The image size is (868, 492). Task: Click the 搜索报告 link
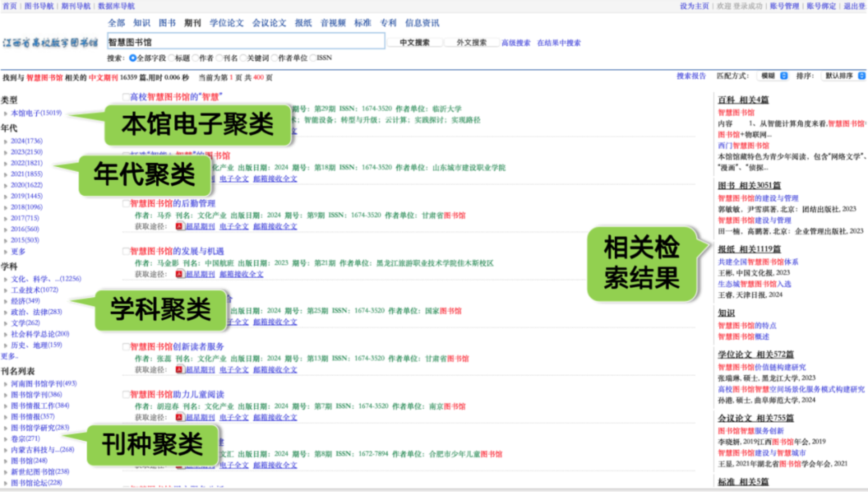point(691,76)
